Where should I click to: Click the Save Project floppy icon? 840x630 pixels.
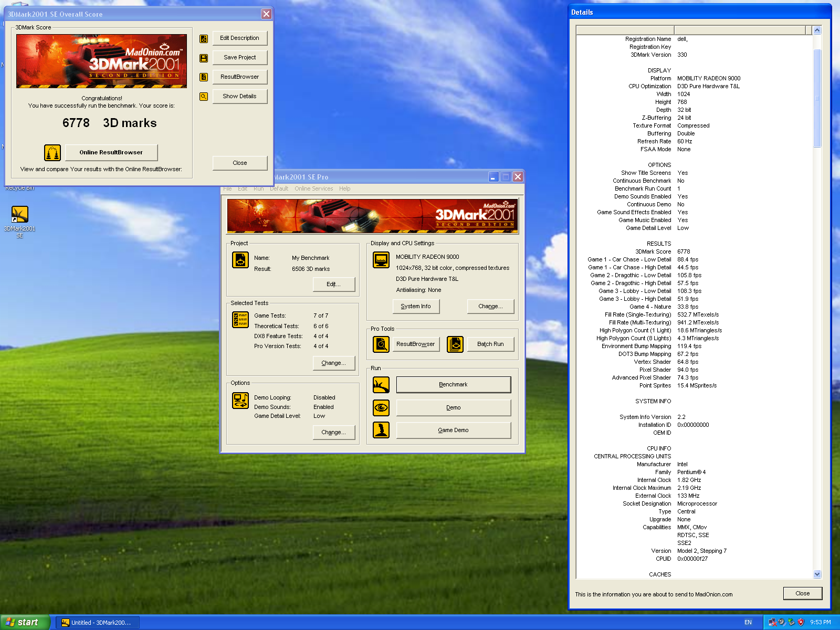(204, 58)
